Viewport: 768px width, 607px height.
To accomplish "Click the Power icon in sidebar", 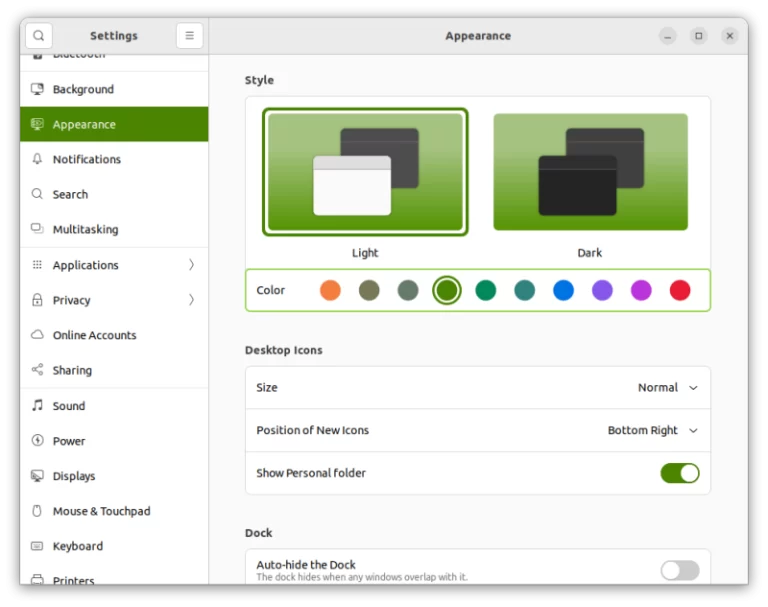I will tap(37, 441).
